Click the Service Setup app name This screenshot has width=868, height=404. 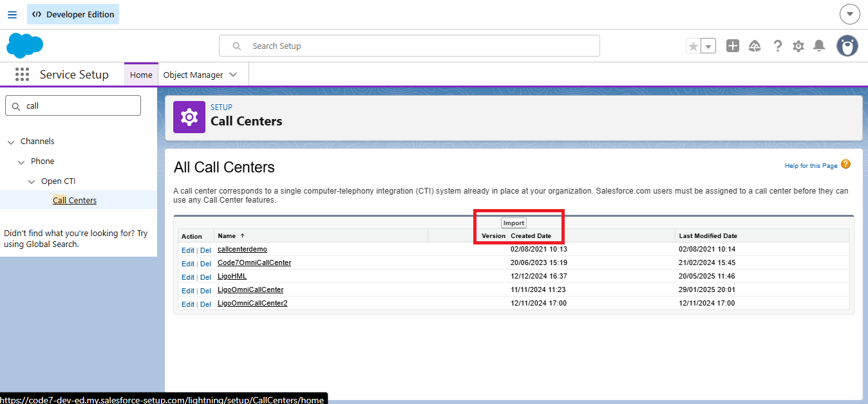74,75
